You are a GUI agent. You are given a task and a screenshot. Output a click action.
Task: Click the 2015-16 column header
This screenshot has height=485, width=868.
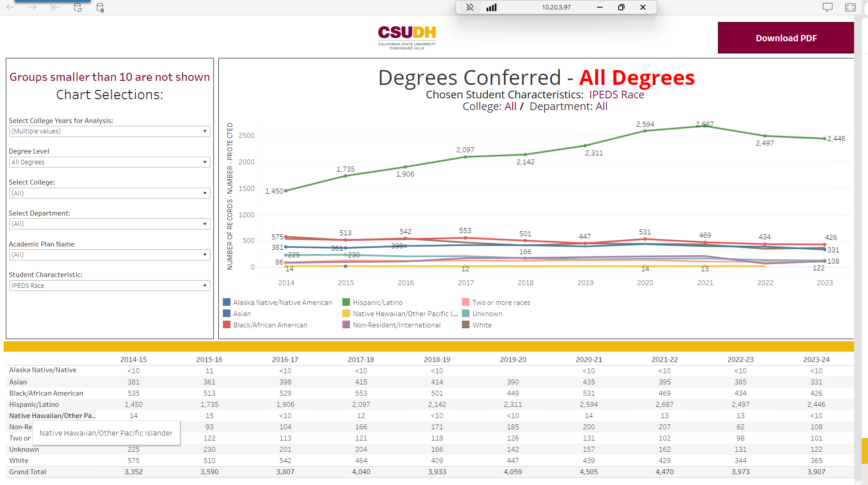pos(209,359)
